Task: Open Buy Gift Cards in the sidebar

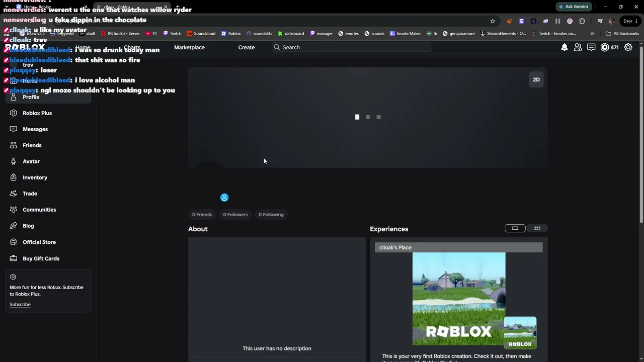Action: 41,258
